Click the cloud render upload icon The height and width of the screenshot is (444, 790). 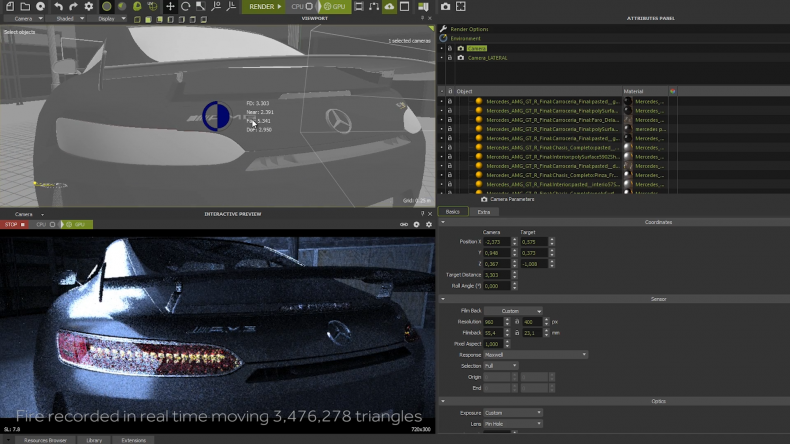click(389, 7)
